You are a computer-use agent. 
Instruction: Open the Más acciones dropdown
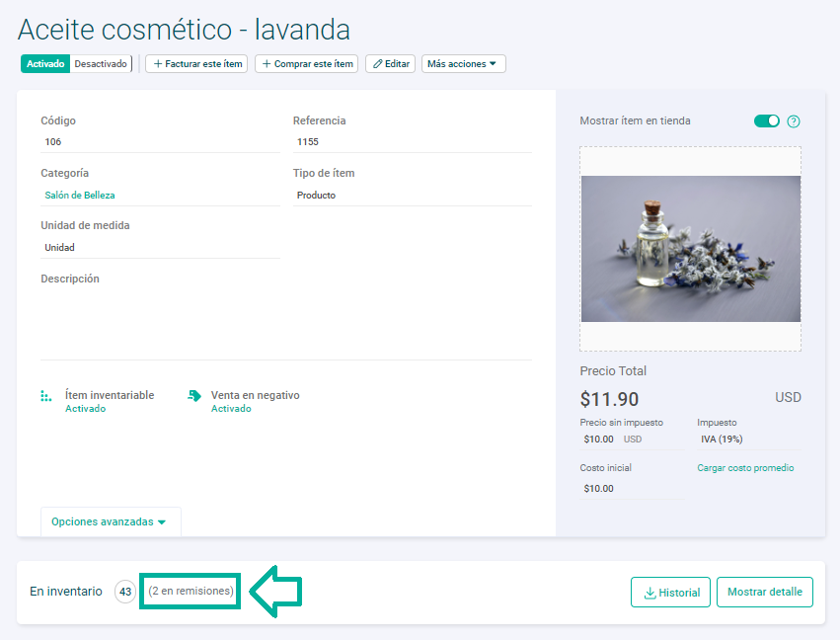click(463, 63)
